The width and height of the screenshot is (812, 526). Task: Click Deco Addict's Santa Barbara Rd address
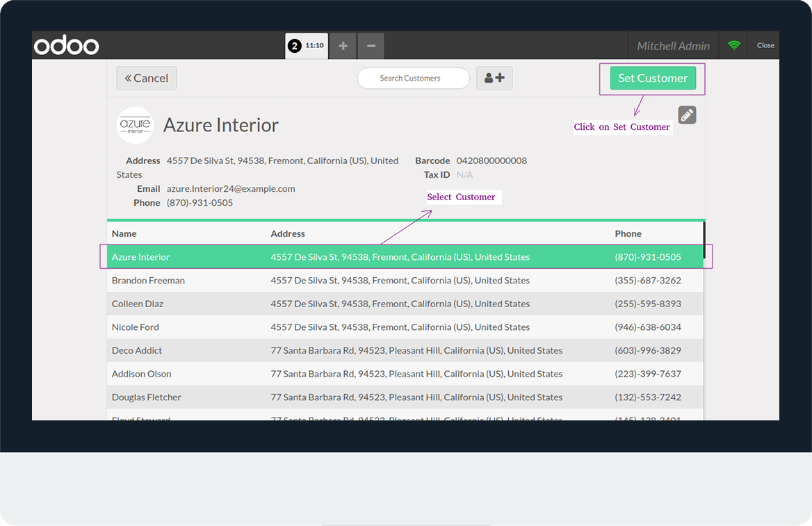point(416,350)
